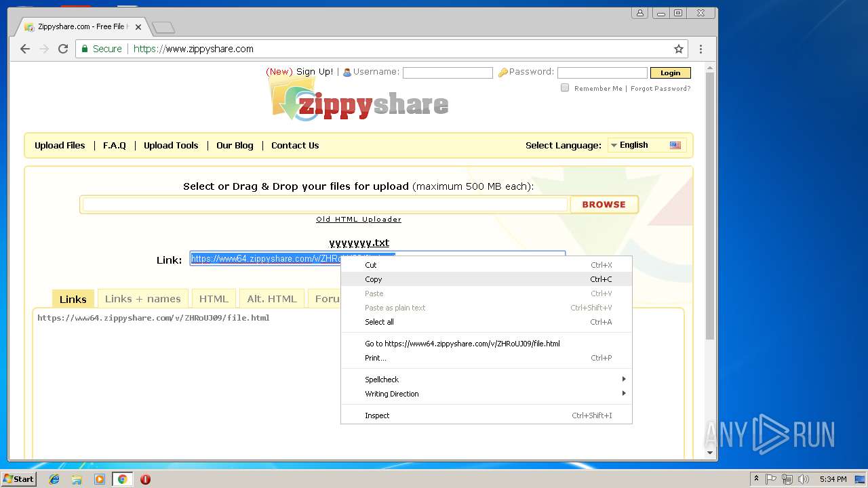Open the Our Blog link
The image size is (868, 488).
tap(235, 145)
